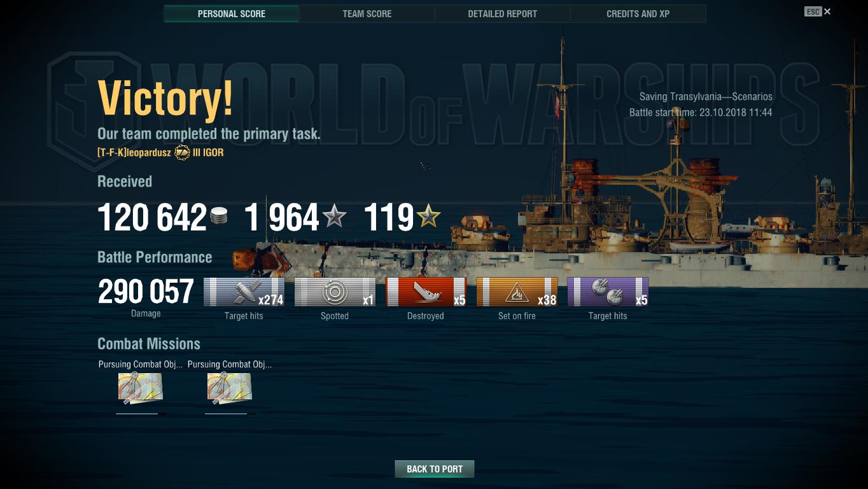
Task: Close the results screen via ESC button
Action: [x=818, y=11]
